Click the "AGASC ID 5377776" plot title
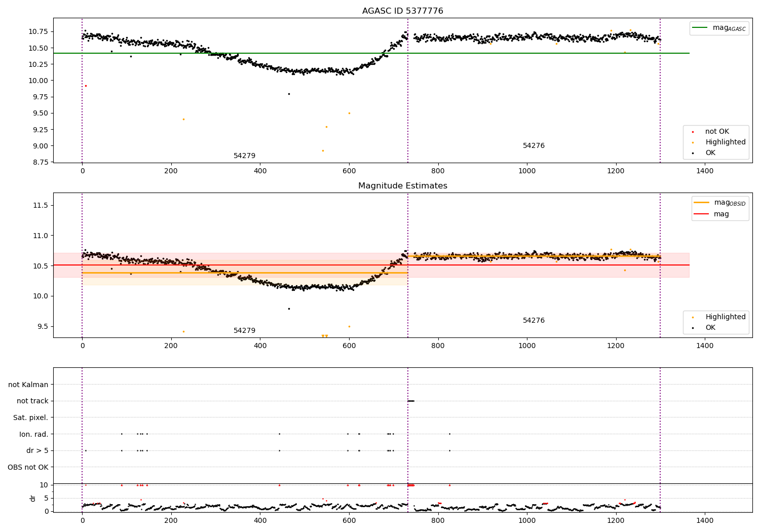 click(403, 11)
